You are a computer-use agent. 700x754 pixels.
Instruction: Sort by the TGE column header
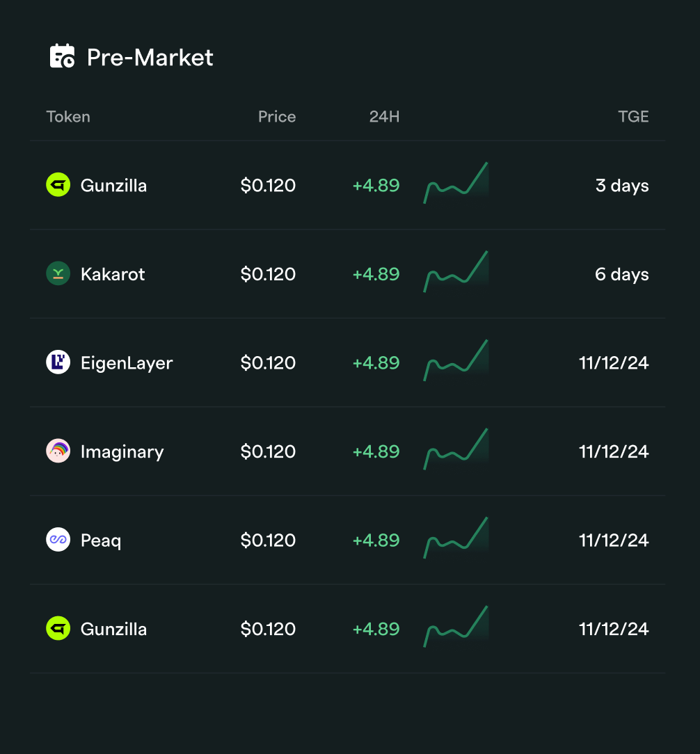click(633, 117)
